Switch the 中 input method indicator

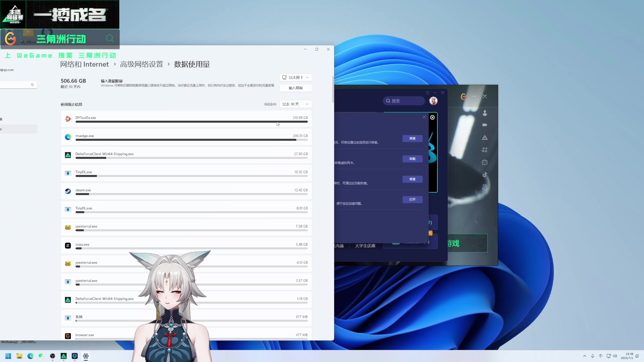(x=600, y=356)
